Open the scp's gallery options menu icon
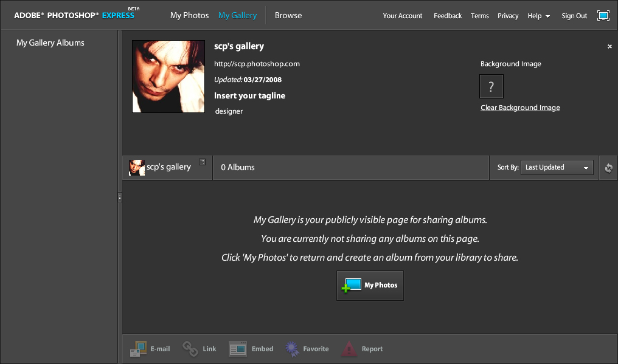 pos(203,162)
